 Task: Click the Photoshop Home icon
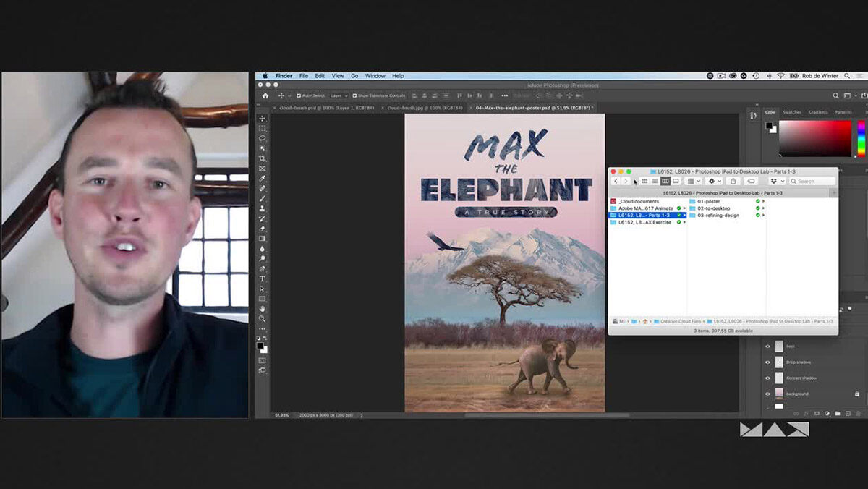point(265,95)
